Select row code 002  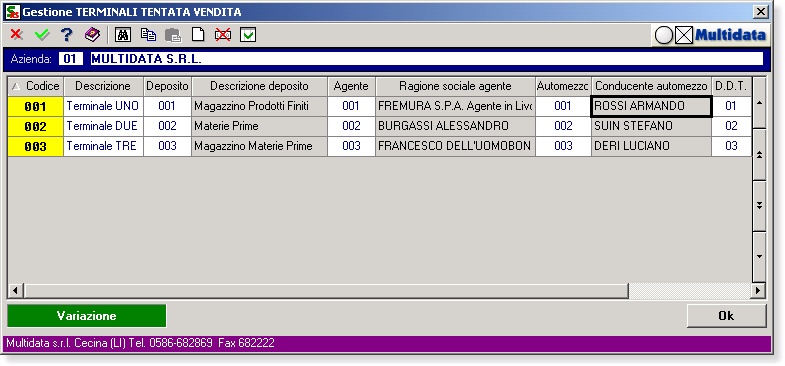click(x=36, y=126)
